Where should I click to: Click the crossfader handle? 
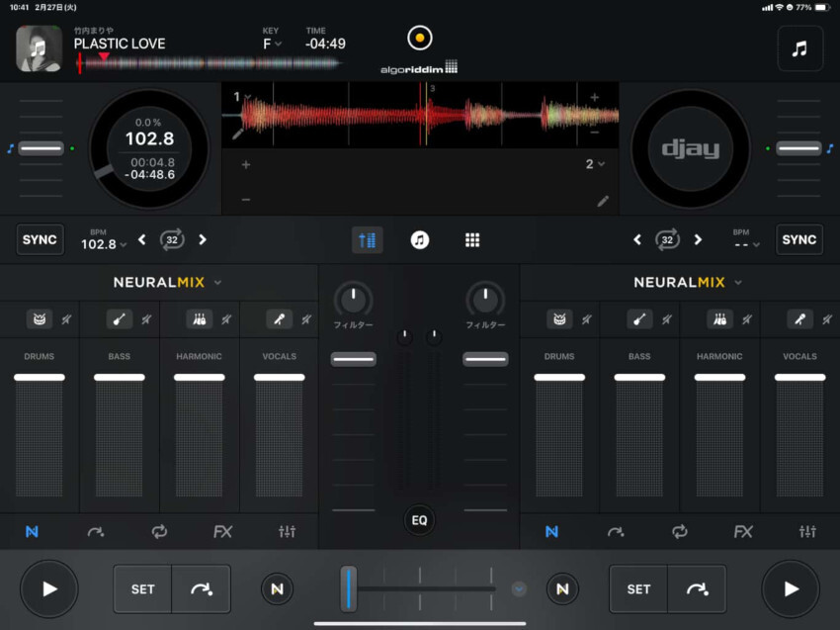point(348,588)
